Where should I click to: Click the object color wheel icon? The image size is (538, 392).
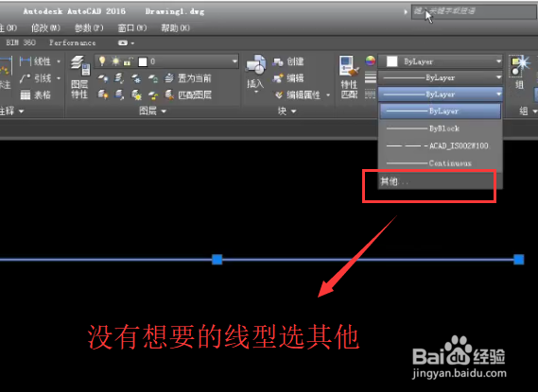pos(371,61)
